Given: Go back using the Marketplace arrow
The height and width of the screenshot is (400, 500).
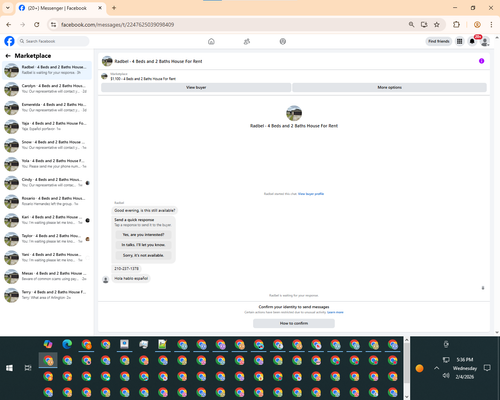Looking at the screenshot, I should pyautogui.click(x=8, y=56).
